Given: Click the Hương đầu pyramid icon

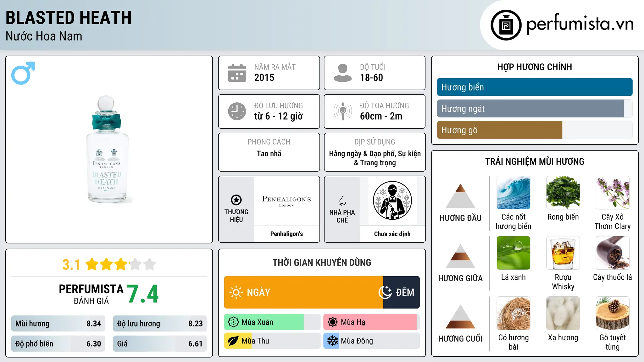Looking at the screenshot, I should pyautogui.click(x=460, y=196).
